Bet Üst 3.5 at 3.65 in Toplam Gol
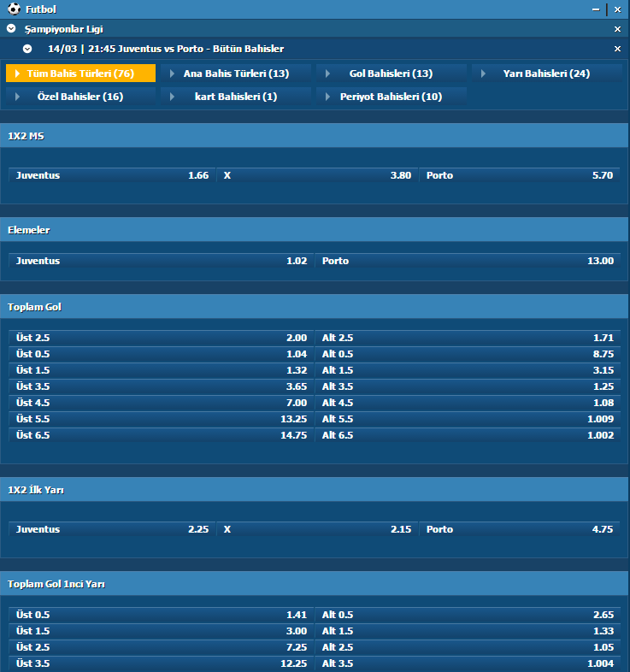 162,386
